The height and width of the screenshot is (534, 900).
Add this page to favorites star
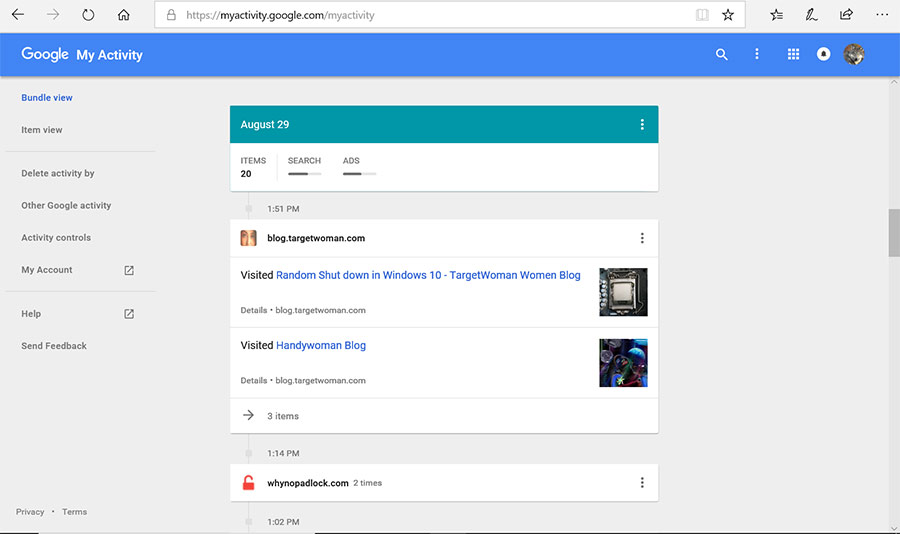[x=728, y=15]
